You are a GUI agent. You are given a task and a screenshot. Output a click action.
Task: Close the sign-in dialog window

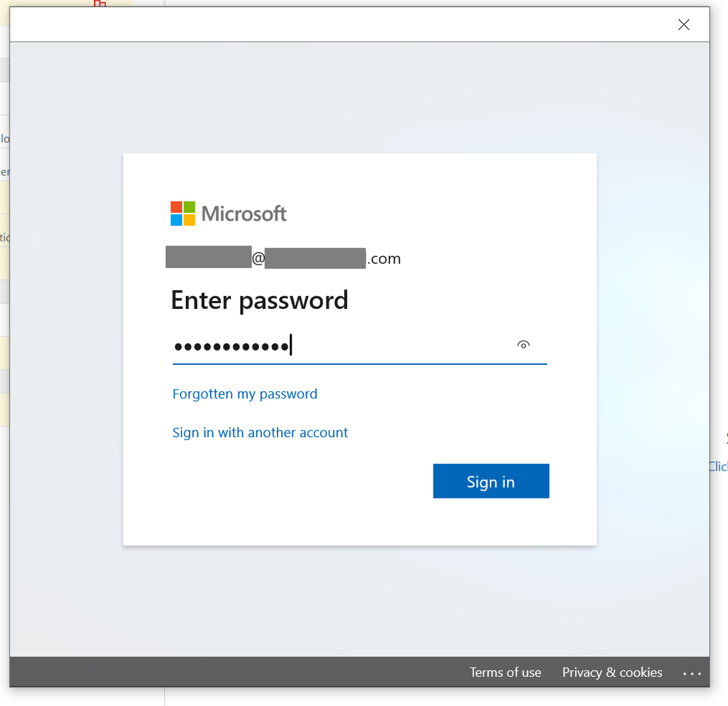tap(684, 25)
